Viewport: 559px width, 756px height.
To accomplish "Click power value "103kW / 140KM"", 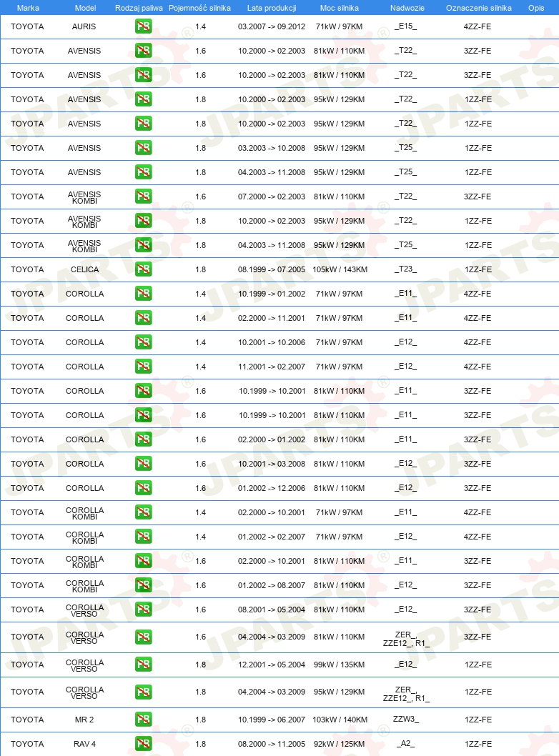I will [x=340, y=720].
